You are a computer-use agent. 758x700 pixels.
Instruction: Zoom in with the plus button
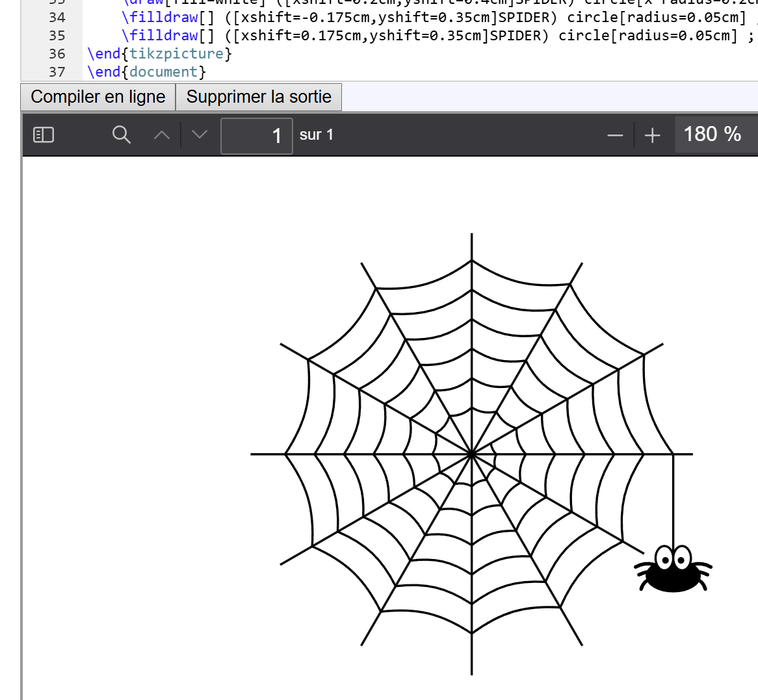pyautogui.click(x=652, y=135)
